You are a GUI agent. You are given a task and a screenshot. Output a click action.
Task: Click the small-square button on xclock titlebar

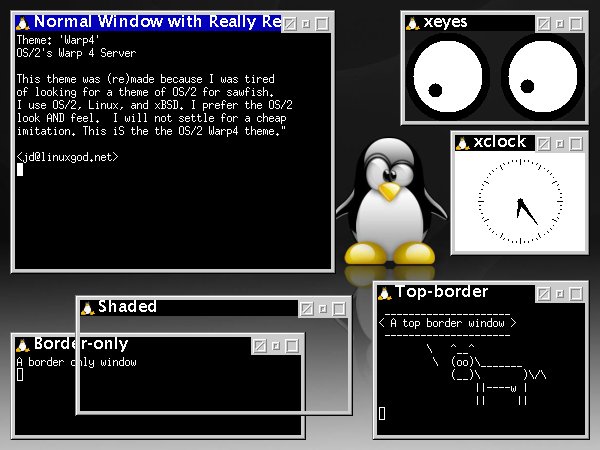click(560, 144)
